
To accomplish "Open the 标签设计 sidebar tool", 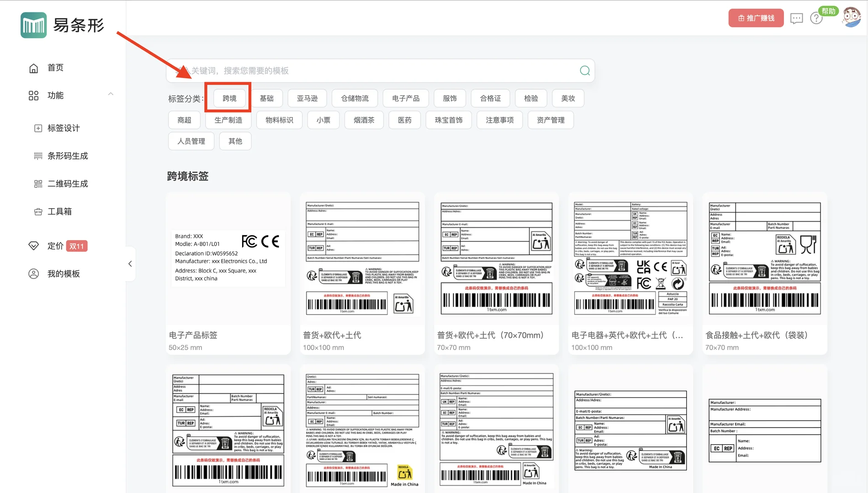I will [x=64, y=128].
